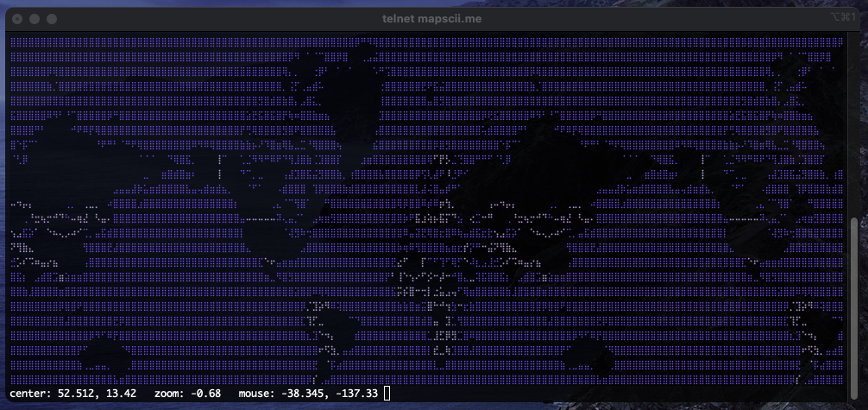
Task: Click the 'zoom: -0.68' status value
Action: (187, 394)
